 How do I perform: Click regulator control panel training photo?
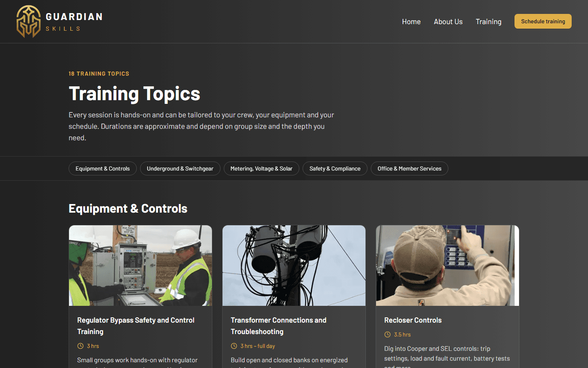click(140, 265)
